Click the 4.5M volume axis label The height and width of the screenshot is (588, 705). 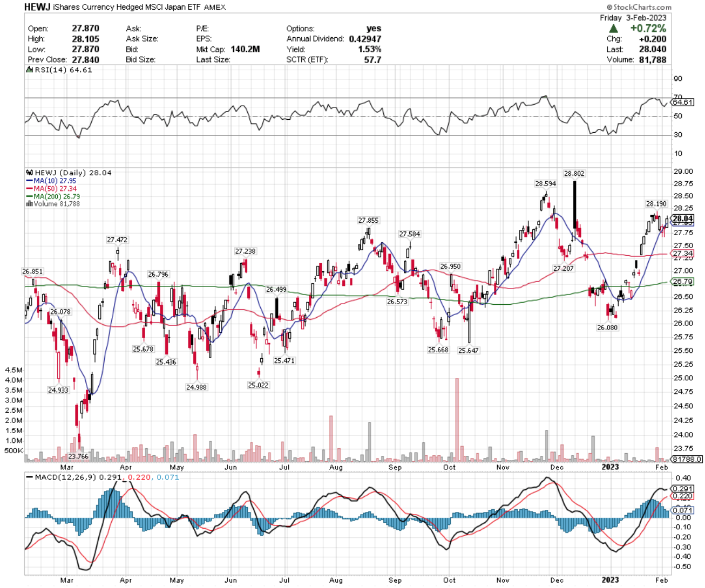coord(13,370)
